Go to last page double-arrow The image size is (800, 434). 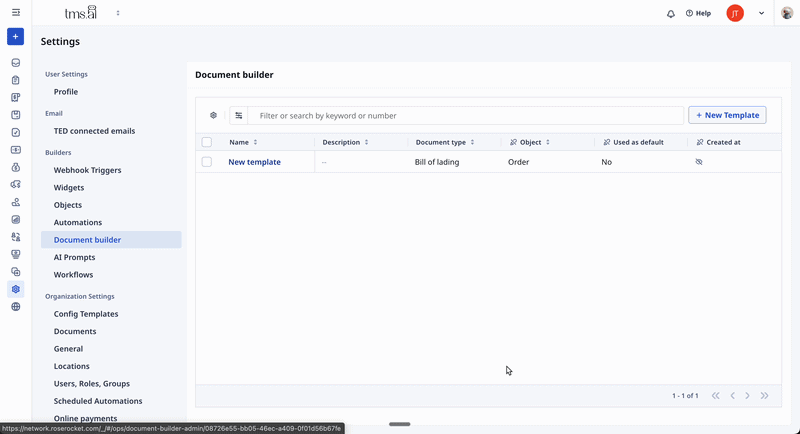(x=764, y=396)
